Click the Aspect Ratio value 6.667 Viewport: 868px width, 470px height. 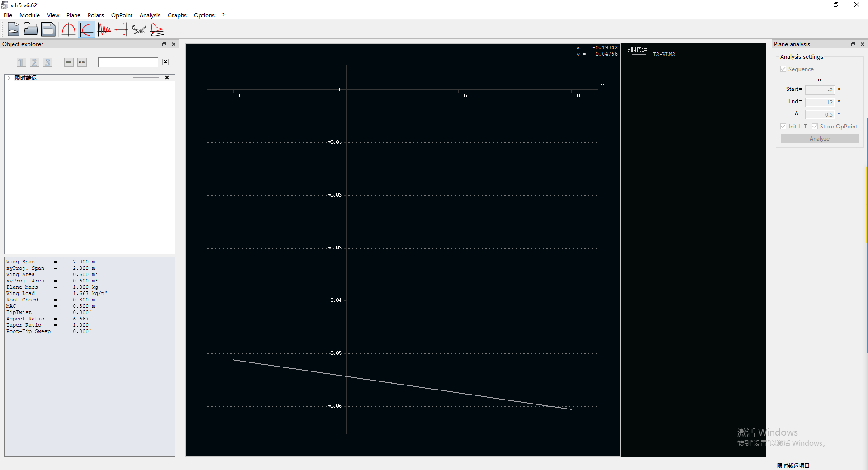tap(81, 319)
